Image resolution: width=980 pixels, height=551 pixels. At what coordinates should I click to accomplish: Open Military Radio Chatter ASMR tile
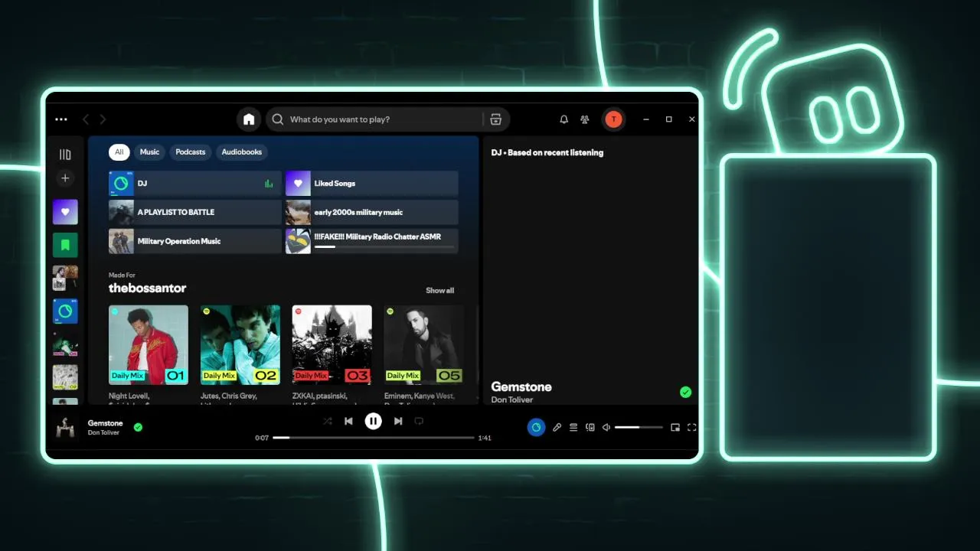pos(372,241)
